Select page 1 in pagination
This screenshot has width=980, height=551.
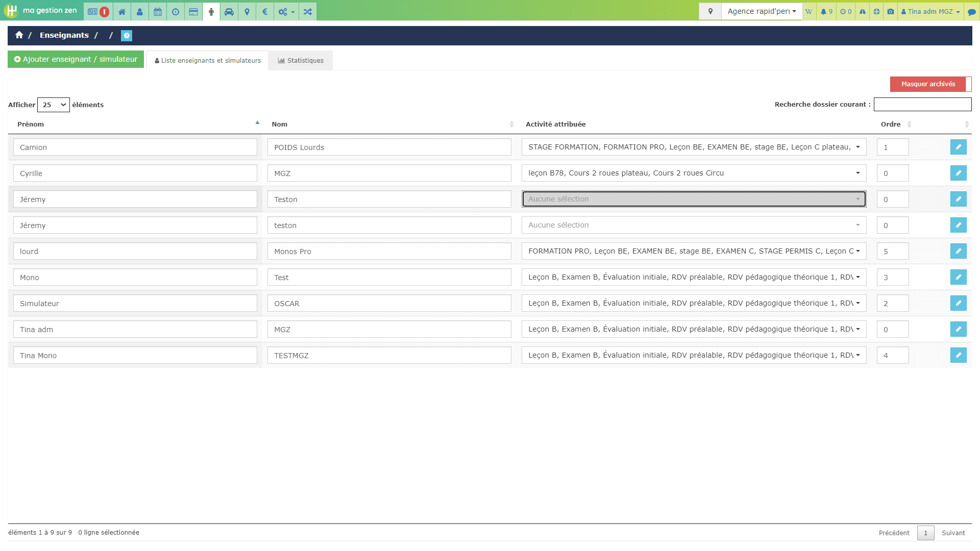coord(925,533)
